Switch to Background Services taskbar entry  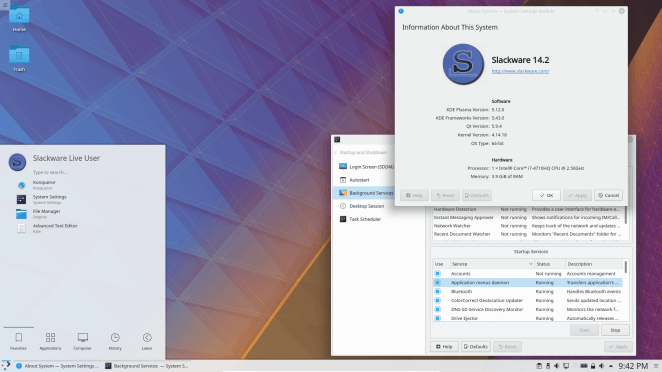tap(147, 366)
